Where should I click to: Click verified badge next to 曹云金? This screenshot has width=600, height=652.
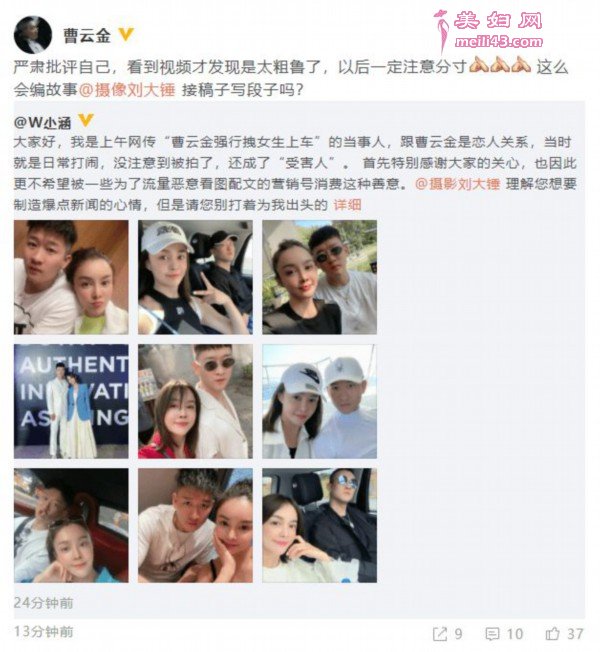126,35
